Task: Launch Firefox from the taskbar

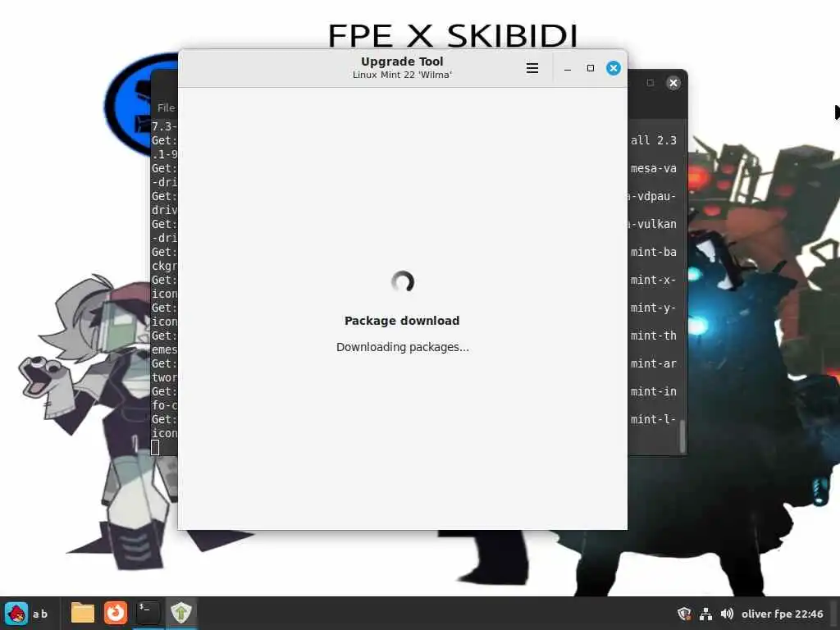Action: click(x=115, y=613)
